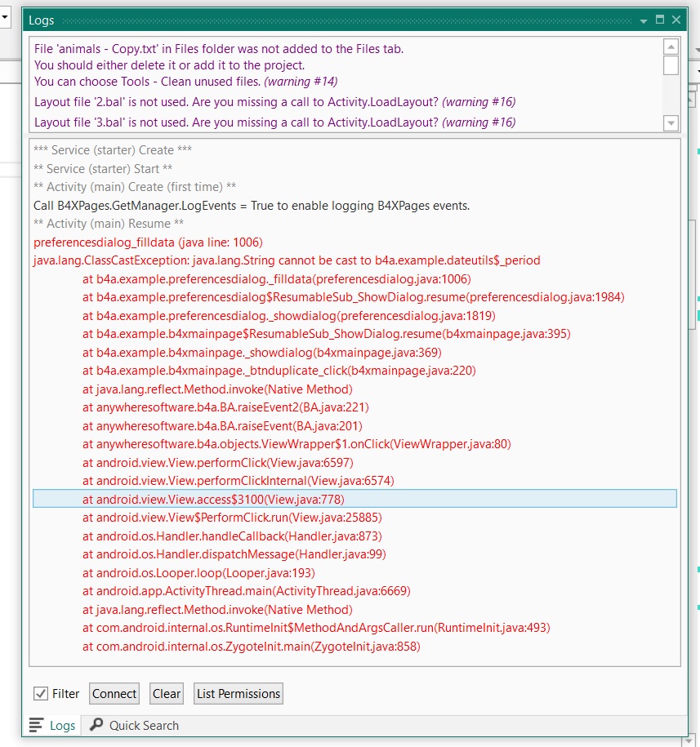Select 'Service (starter) Create' log line
The width and height of the screenshot is (700, 747).
pyautogui.click(x=113, y=150)
